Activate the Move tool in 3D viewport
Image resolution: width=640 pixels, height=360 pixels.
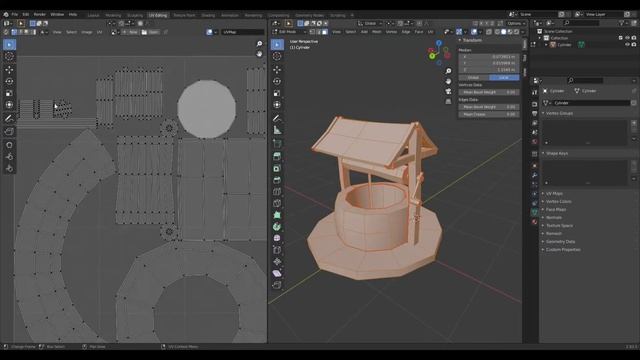tap(277, 70)
